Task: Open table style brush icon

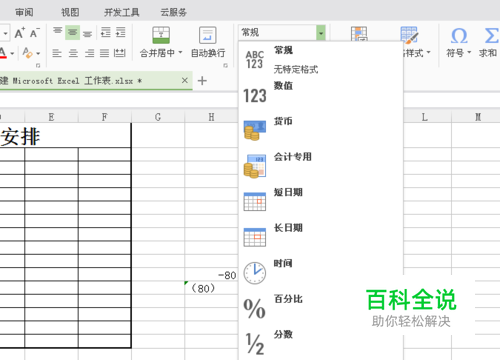Action: click(x=409, y=35)
